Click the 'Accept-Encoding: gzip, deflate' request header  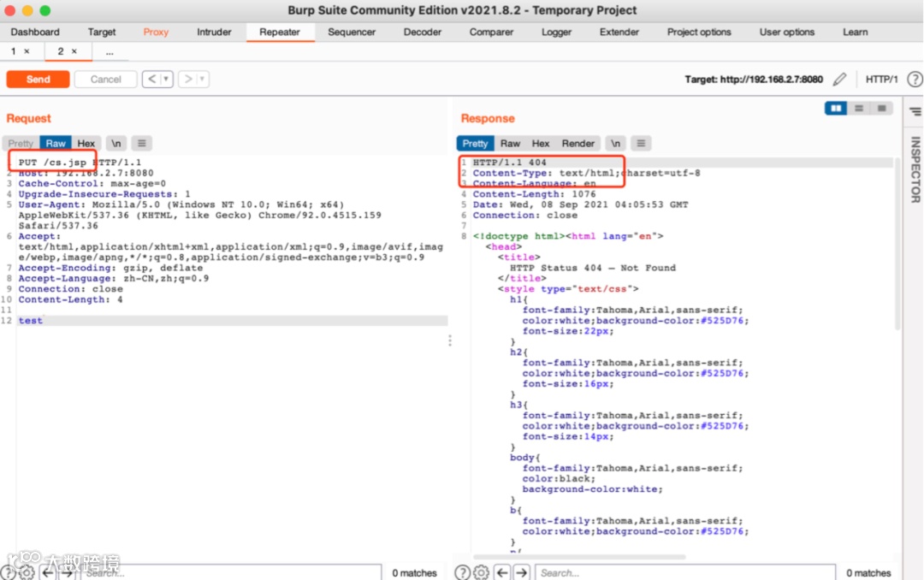click(x=110, y=268)
